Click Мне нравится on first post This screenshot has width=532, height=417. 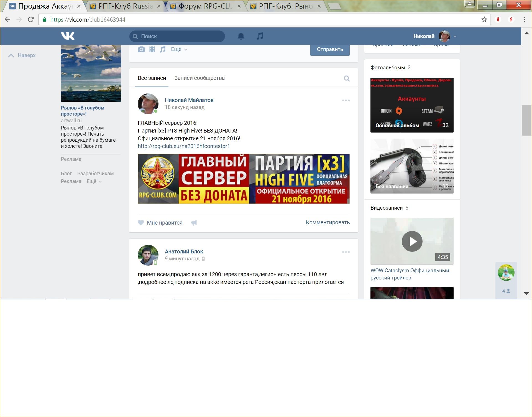click(165, 223)
